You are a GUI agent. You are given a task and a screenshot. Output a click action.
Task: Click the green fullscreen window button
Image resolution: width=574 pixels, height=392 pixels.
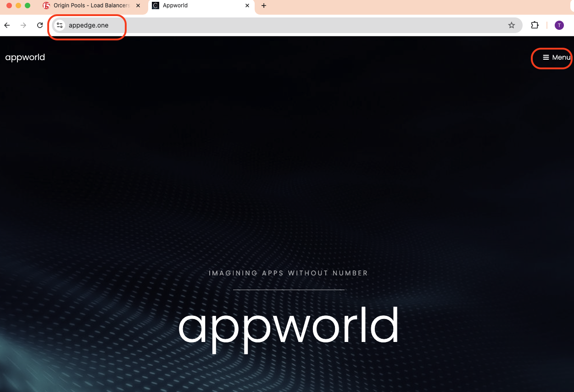(28, 6)
